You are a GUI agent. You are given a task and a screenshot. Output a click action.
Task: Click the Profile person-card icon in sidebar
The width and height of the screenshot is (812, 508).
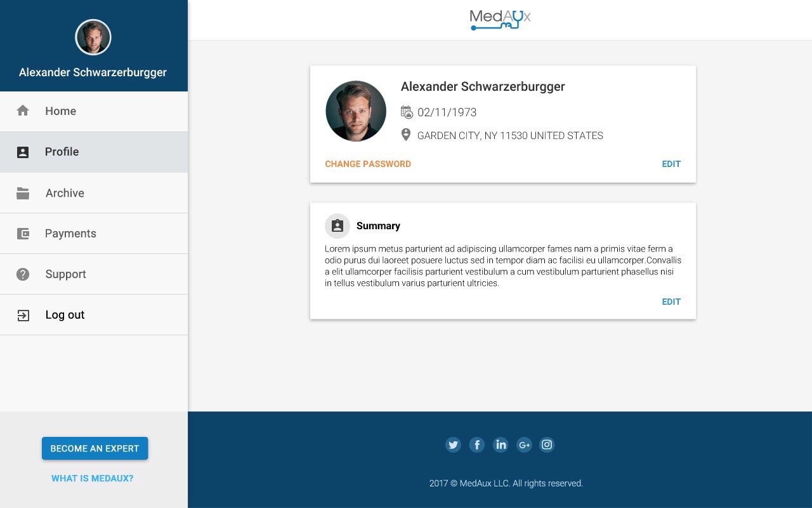(23, 152)
